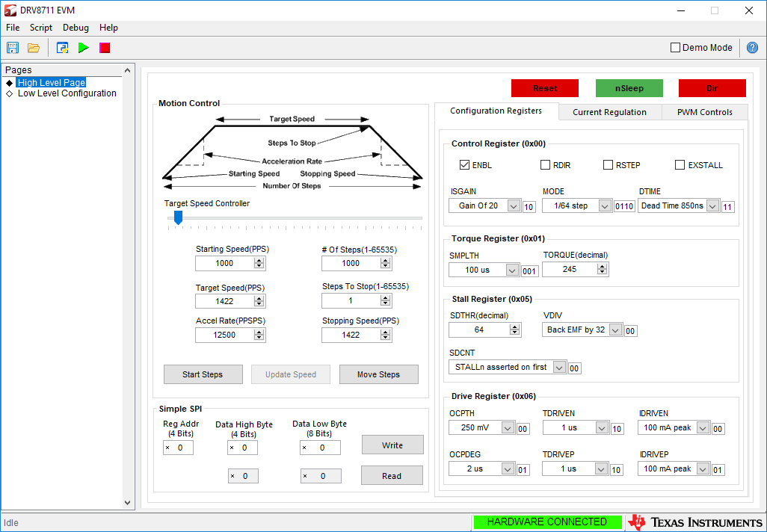Image resolution: width=767 pixels, height=532 pixels.
Task: Open the IDRIVEN 100 mA peak dropdown
Action: pos(674,428)
